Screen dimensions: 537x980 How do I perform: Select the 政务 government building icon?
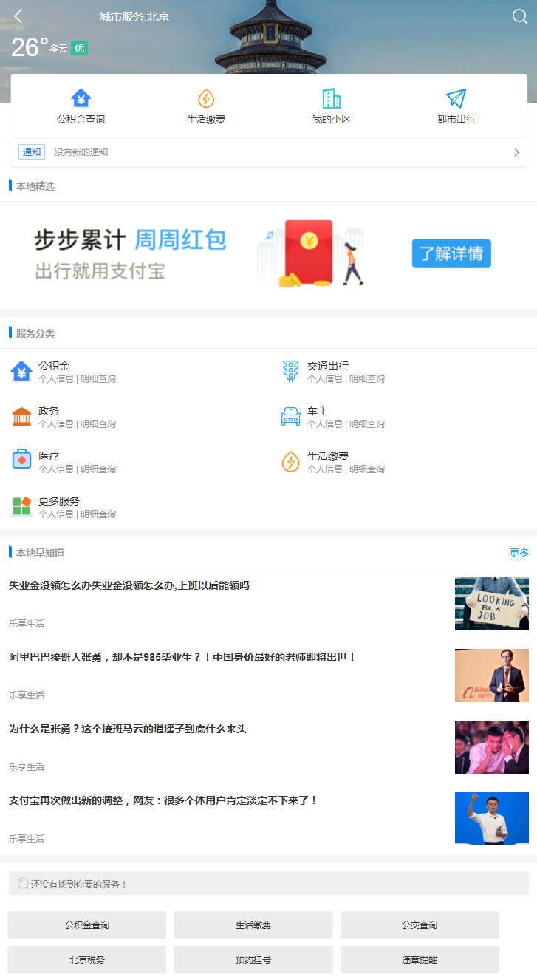click(x=21, y=416)
